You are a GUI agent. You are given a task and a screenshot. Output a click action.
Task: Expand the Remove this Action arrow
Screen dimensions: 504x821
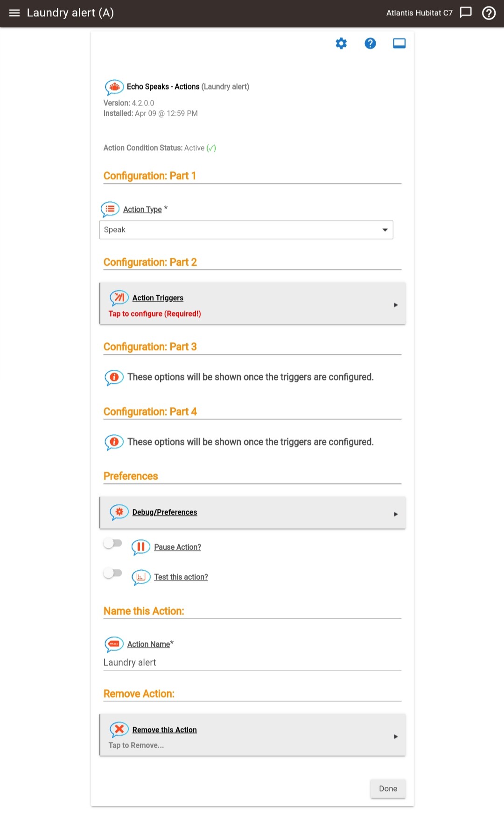click(396, 736)
